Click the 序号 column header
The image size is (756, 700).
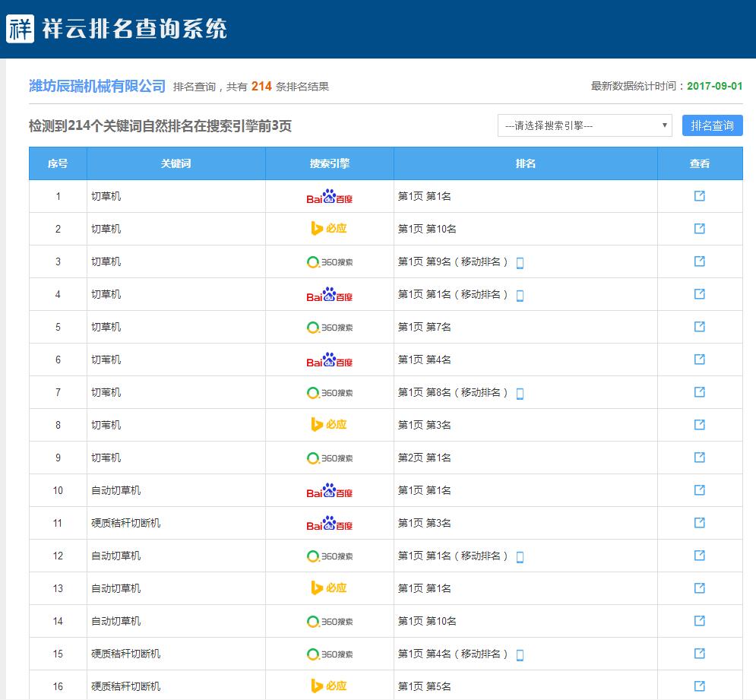click(x=58, y=163)
